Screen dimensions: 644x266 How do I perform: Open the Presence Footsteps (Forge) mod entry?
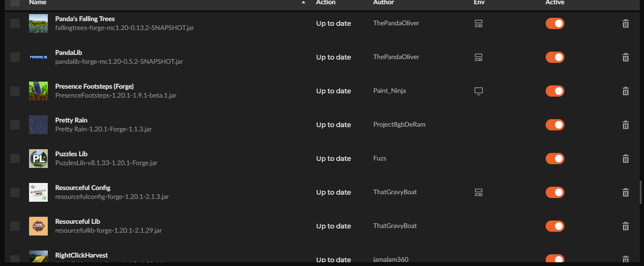click(94, 86)
